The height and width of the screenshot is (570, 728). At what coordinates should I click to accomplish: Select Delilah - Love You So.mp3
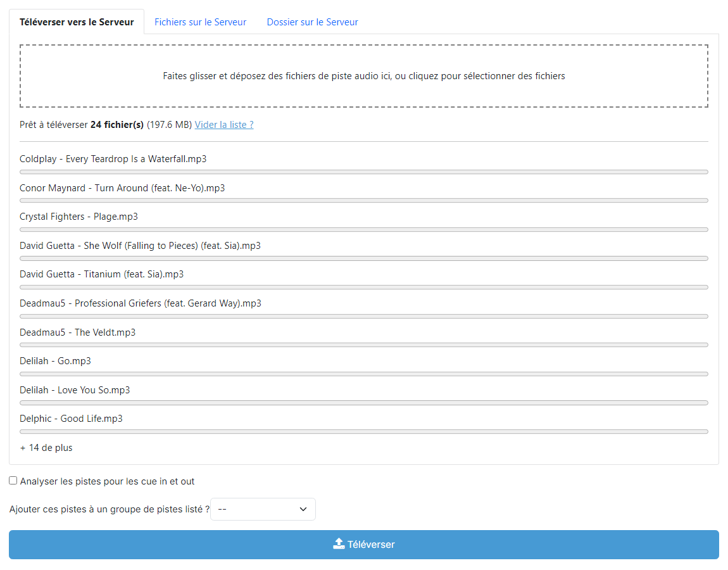point(75,390)
